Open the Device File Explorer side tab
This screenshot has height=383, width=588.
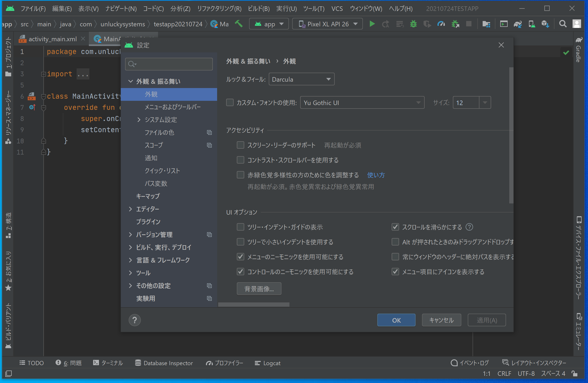(x=579, y=258)
